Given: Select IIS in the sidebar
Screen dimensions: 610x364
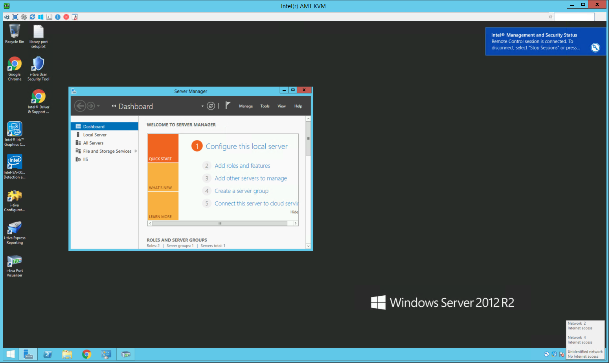Looking at the screenshot, I should pos(105,159).
